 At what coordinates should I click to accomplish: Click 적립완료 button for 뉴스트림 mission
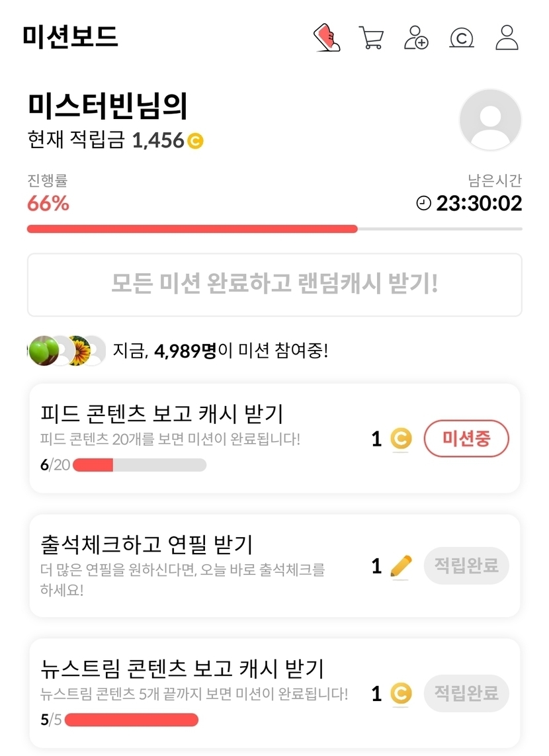click(466, 693)
